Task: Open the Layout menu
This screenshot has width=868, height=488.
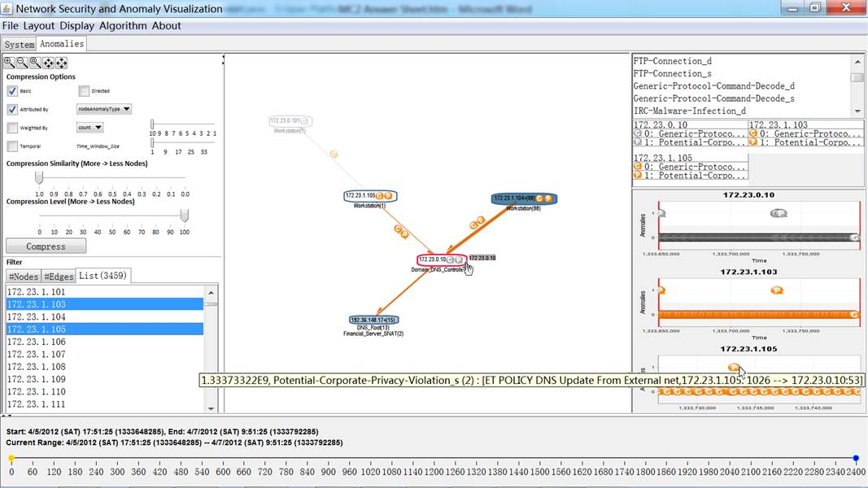Action: point(39,25)
